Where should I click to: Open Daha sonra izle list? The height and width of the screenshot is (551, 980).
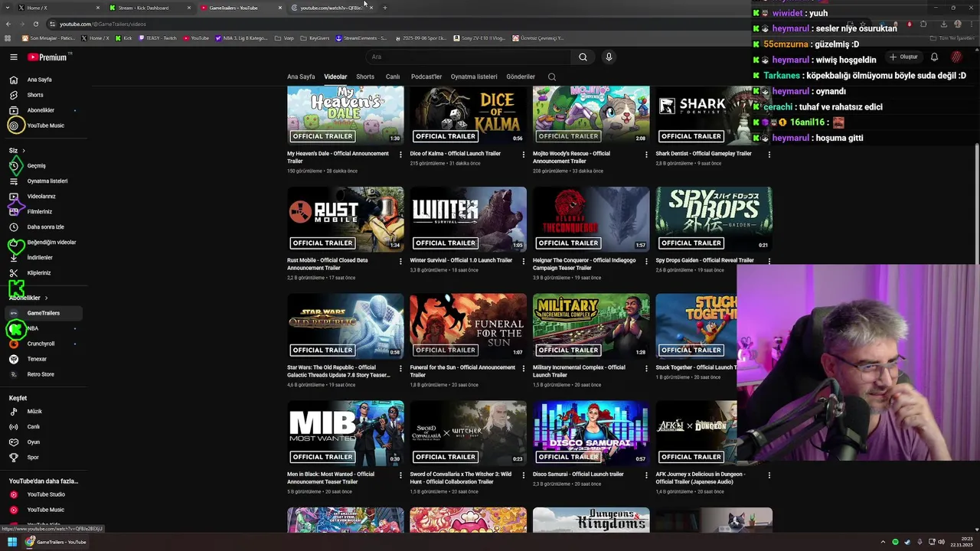tap(46, 227)
